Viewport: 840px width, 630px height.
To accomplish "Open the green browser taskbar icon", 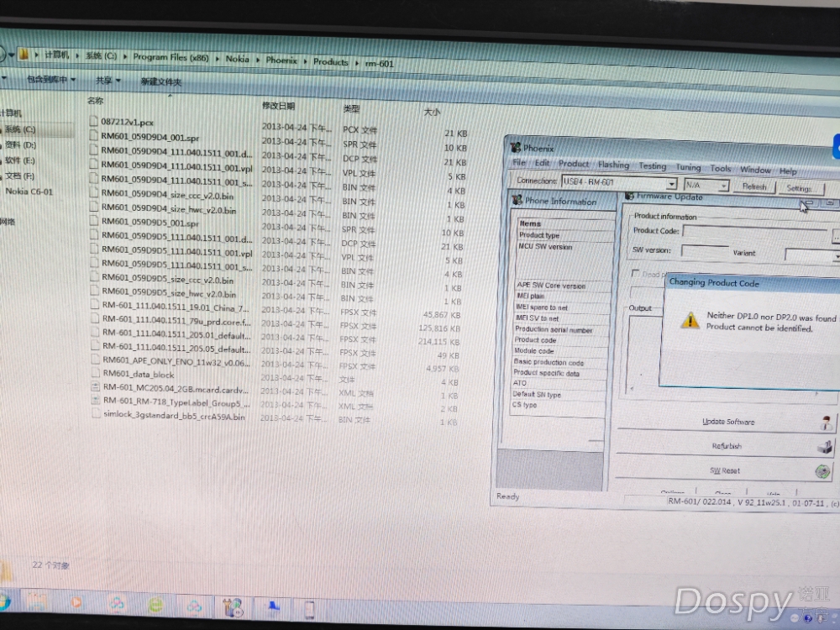I will click(155, 605).
